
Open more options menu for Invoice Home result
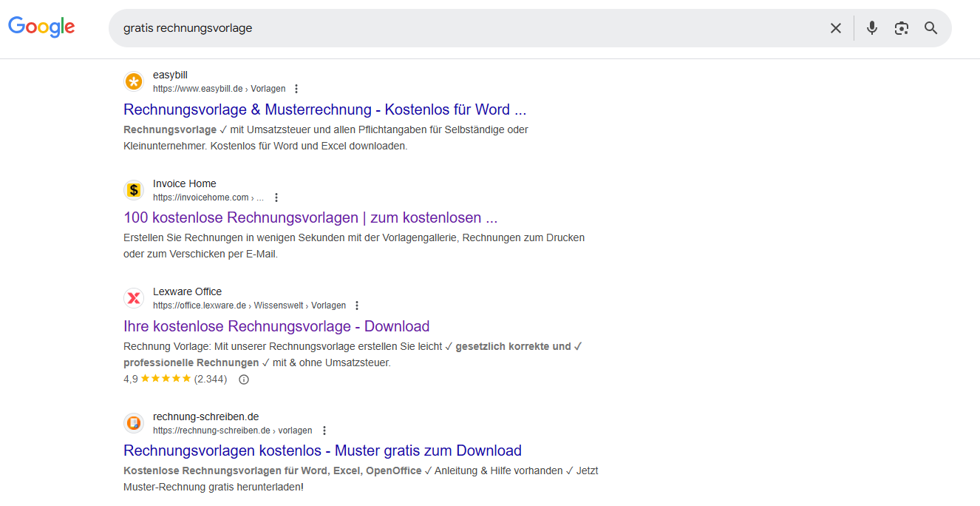(x=276, y=198)
